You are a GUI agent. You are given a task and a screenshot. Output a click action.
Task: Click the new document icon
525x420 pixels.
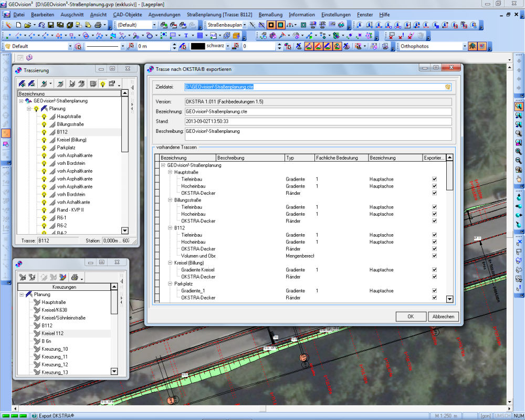click(18, 25)
